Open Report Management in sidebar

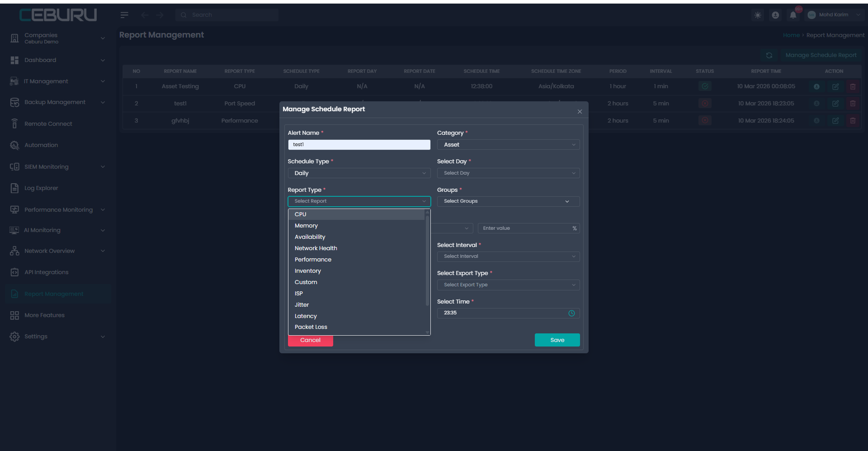57,294
